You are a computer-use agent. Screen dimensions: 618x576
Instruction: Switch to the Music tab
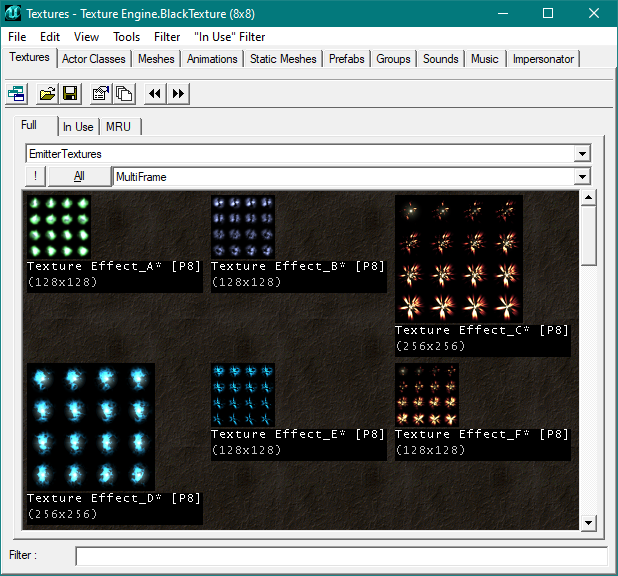[x=485, y=59]
